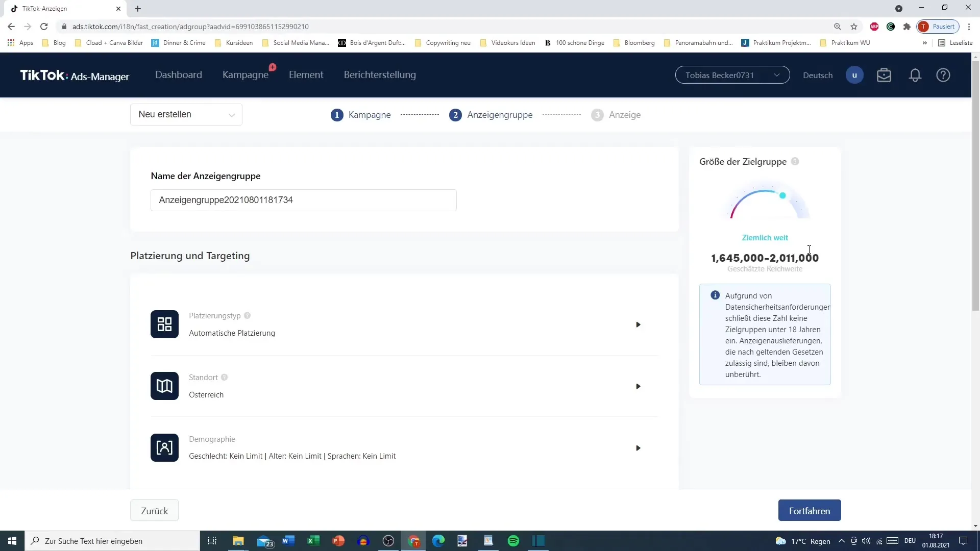Open the briefcase business center icon

884,75
